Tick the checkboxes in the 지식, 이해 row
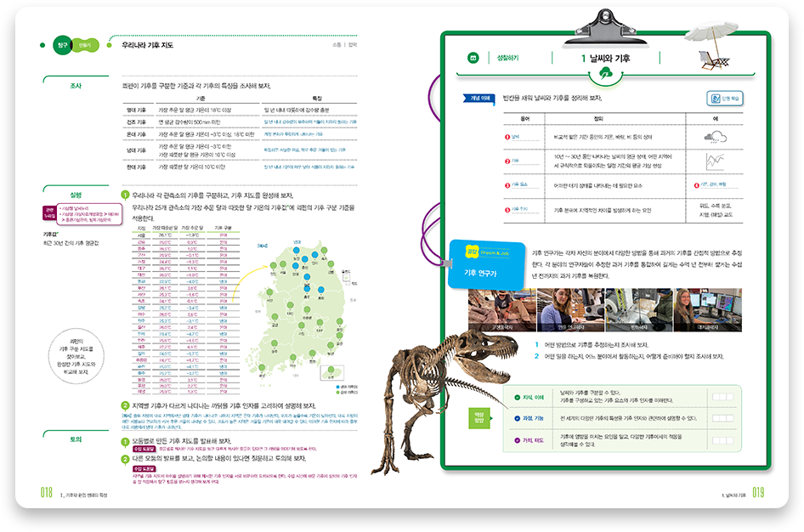Image resolution: width=804 pixels, height=532 pixels. point(723,397)
